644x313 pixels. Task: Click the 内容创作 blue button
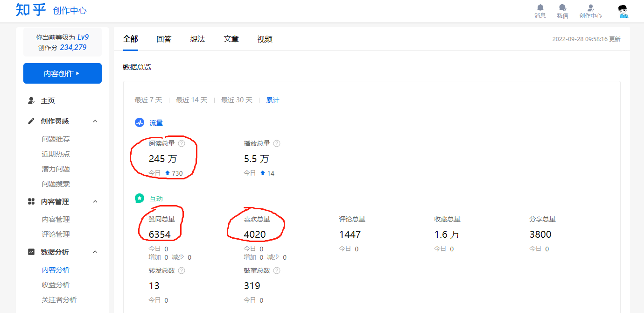[x=63, y=73]
